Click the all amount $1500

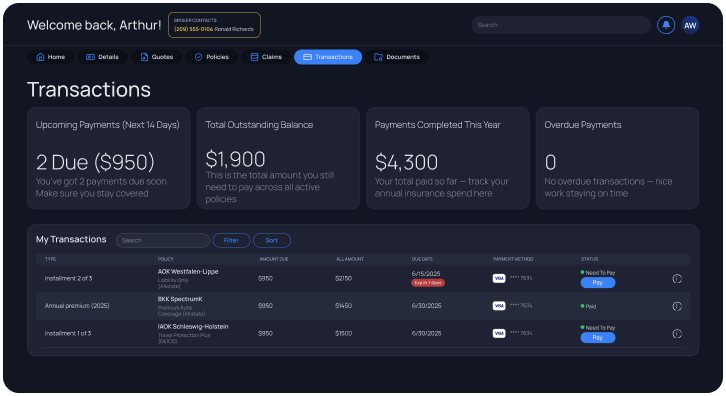pyautogui.click(x=344, y=333)
